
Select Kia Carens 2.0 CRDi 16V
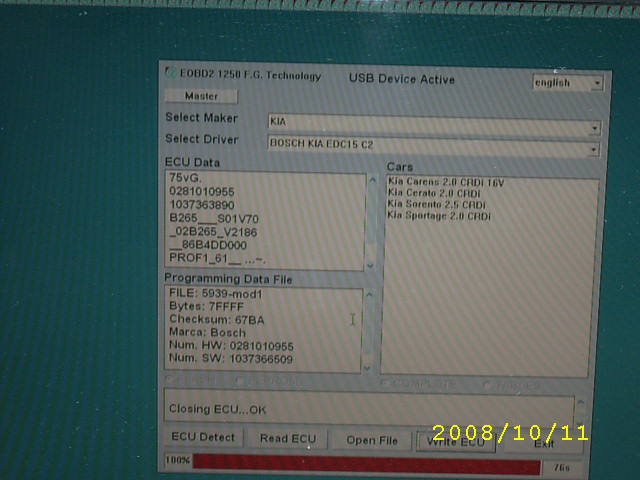coord(446,182)
